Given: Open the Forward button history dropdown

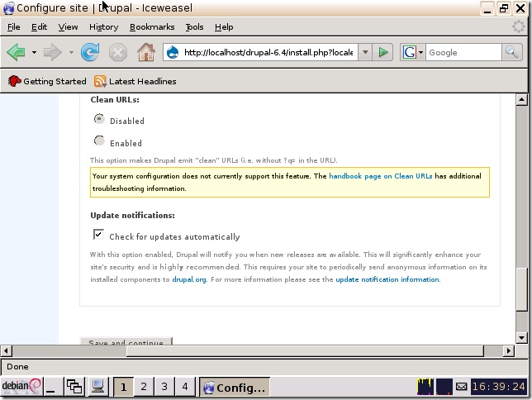Looking at the screenshot, I should tap(71, 52).
